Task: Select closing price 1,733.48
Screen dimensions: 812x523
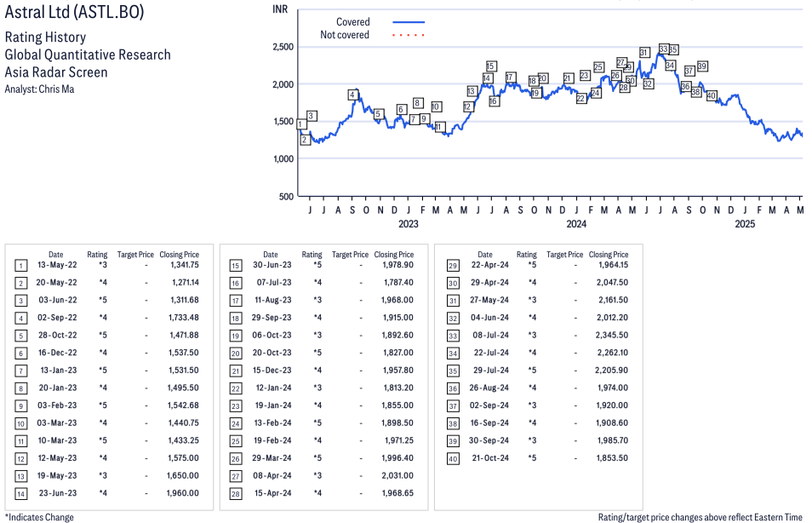Action: point(183,318)
